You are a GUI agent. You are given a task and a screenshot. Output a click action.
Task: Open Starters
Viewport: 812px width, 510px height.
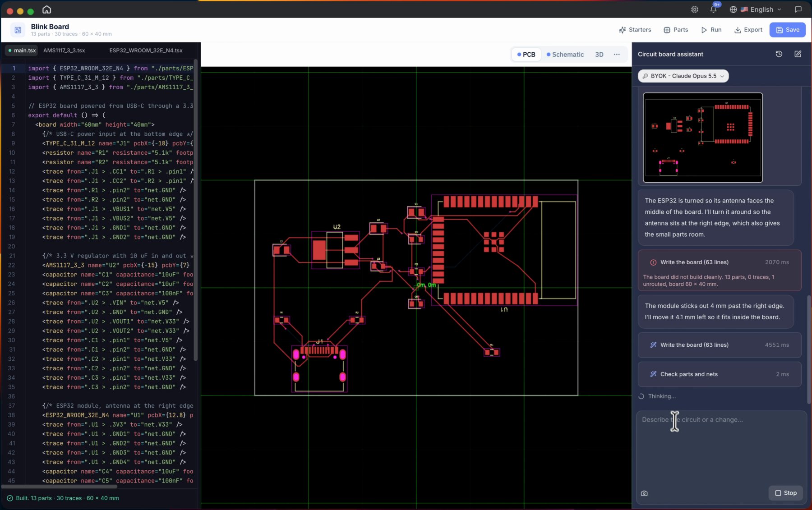point(635,30)
